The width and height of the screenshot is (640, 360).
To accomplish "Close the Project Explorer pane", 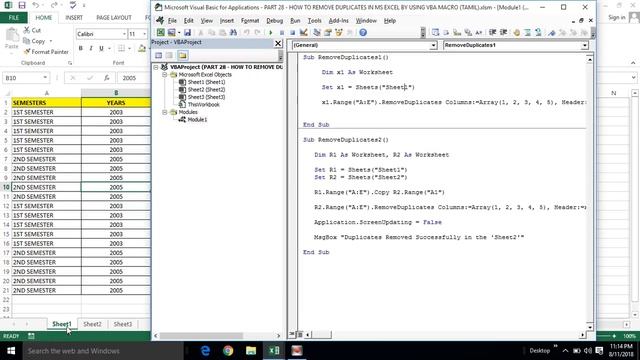I will (278, 43).
